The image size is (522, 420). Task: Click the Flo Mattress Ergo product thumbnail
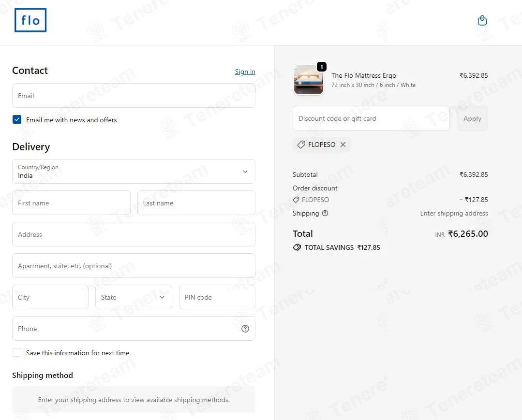click(x=308, y=80)
